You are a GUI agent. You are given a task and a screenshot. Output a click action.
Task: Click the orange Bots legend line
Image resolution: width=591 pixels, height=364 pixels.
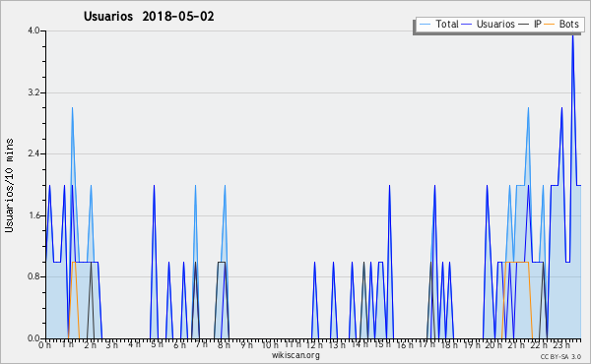pos(550,24)
